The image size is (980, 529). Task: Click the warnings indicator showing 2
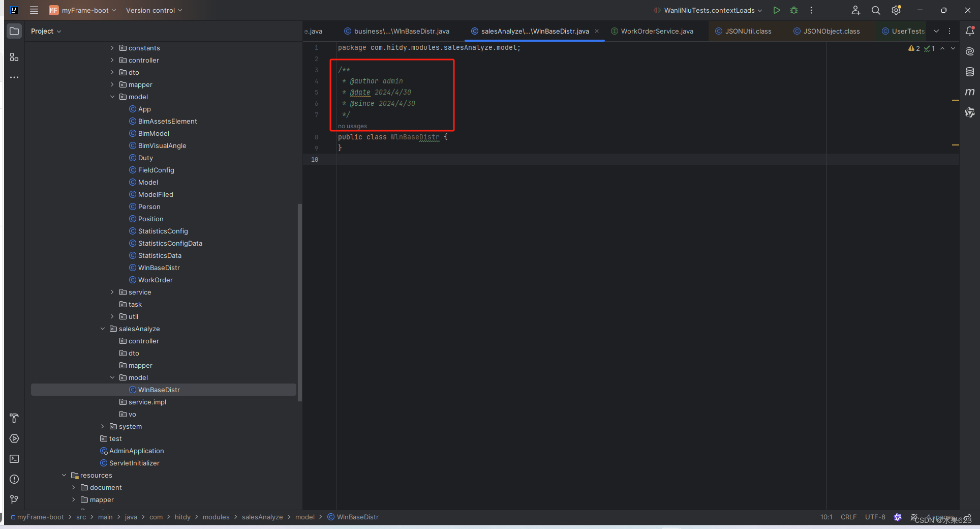pos(914,48)
